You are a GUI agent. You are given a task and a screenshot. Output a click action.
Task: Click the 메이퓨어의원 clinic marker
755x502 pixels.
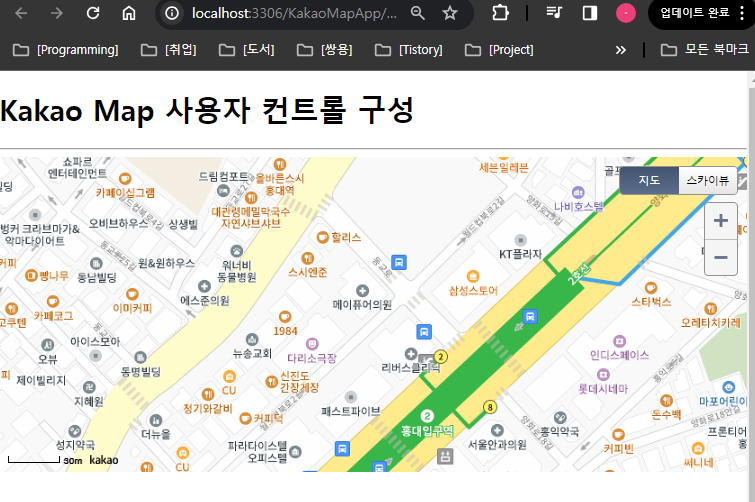362,291
